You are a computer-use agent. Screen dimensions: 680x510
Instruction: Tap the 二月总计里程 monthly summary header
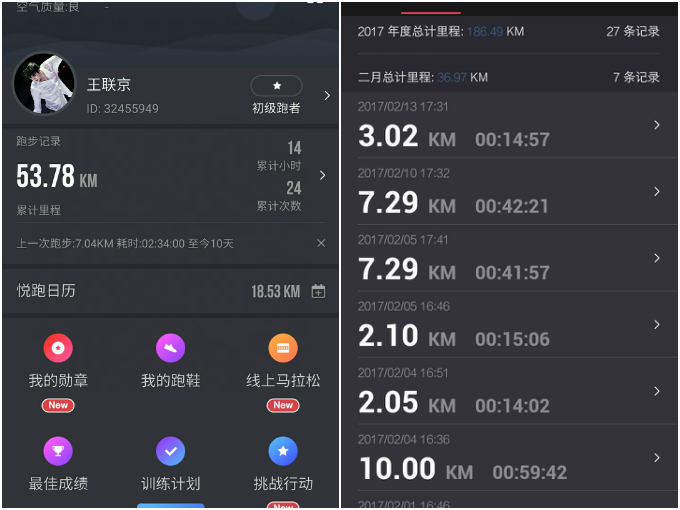click(x=509, y=77)
